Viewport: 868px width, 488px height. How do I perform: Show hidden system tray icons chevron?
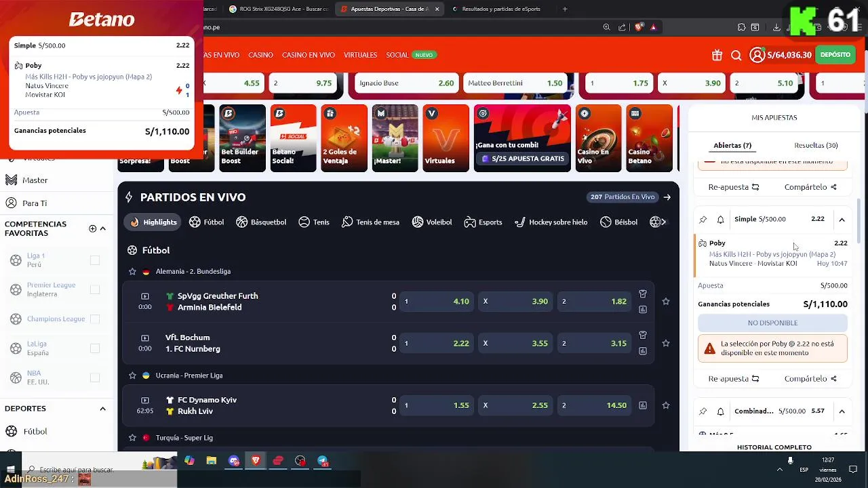coord(779,469)
